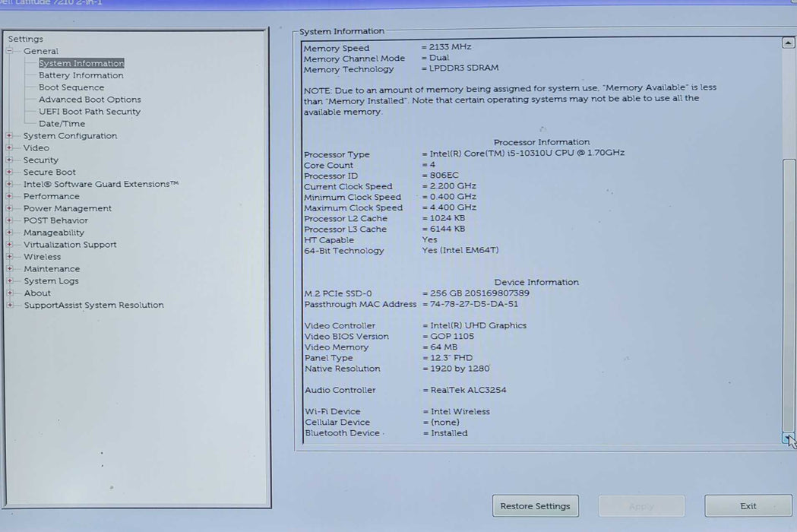Select System Information tree item
The width and height of the screenshot is (797, 532).
(81, 63)
